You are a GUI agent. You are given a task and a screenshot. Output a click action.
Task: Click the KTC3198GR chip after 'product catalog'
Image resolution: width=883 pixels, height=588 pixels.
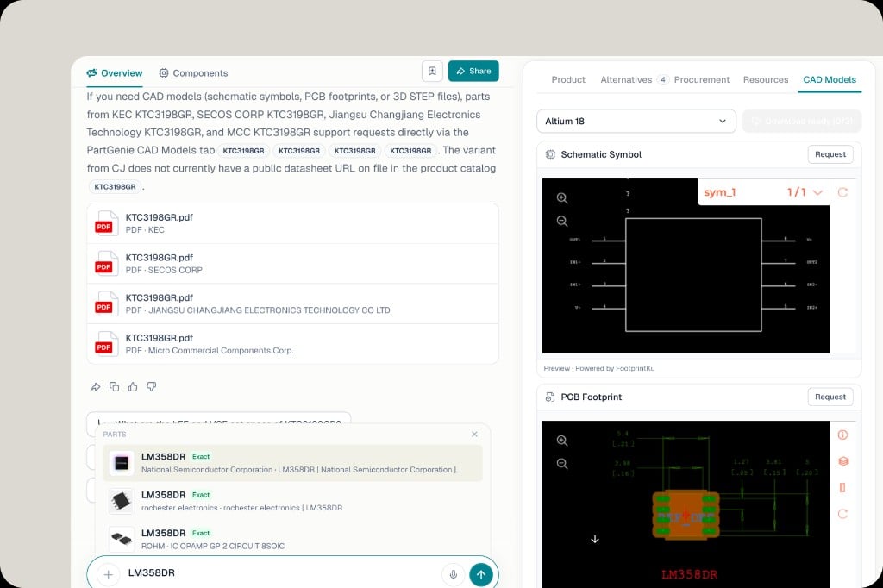(115, 186)
